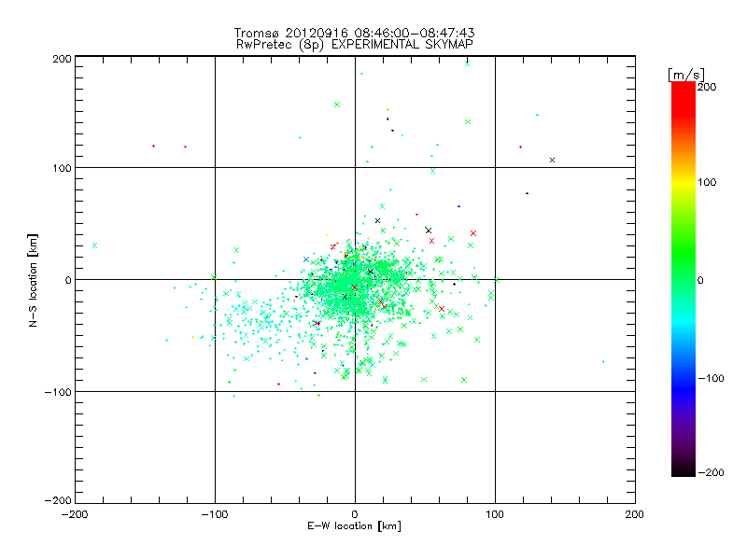747x560 pixels.
Task: Click the E-W axis tick label "−100"
Action: (215, 514)
